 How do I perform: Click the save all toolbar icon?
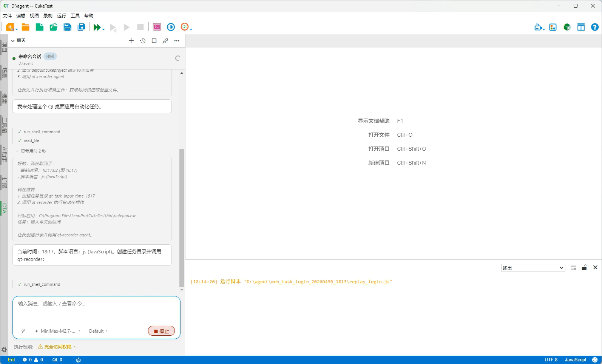click(x=81, y=27)
